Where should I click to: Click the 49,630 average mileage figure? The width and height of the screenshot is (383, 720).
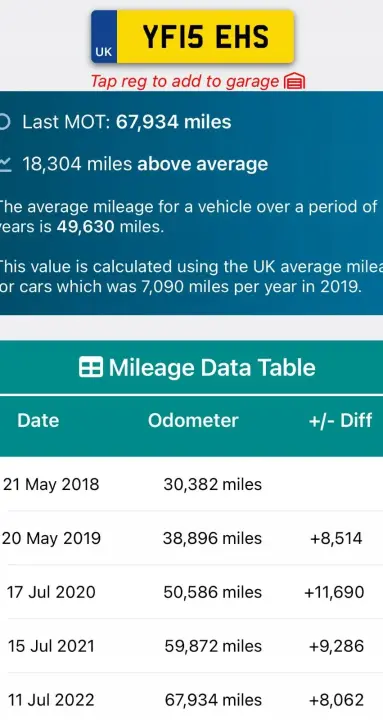(x=85, y=227)
